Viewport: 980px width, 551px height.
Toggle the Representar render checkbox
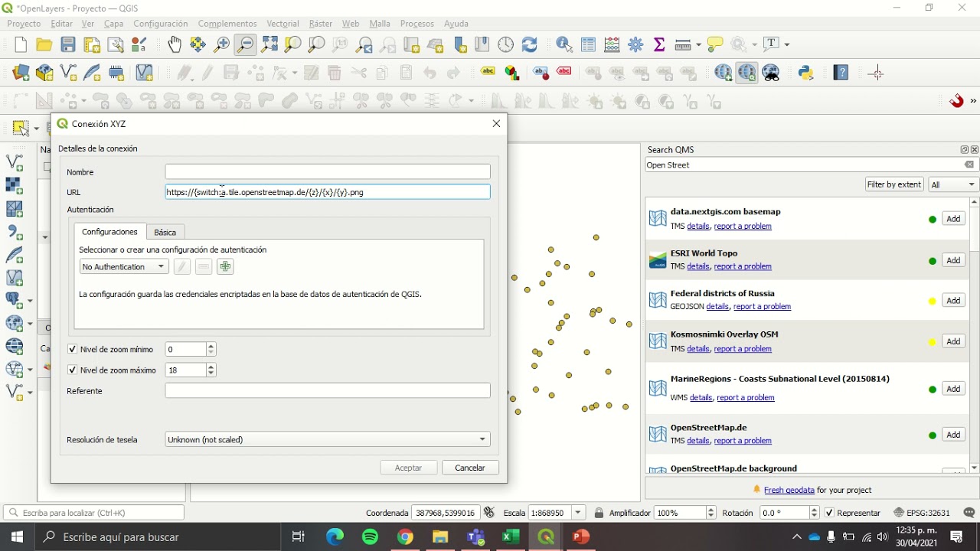click(x=829, y=513)
